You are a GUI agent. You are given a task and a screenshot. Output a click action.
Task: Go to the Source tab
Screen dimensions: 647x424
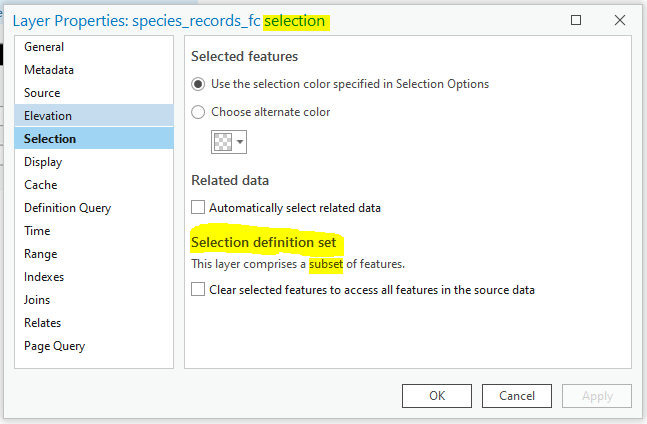click(42, 93)
